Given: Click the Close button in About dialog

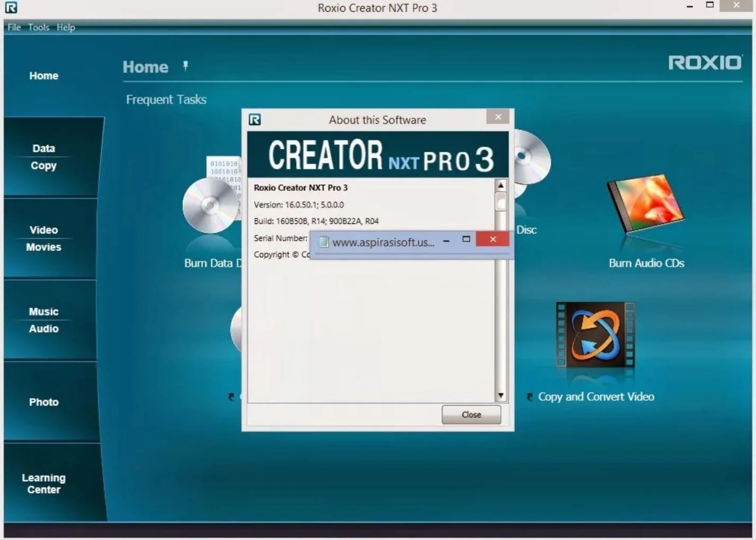Looking at the screenshot, I should tap(471, 415).
